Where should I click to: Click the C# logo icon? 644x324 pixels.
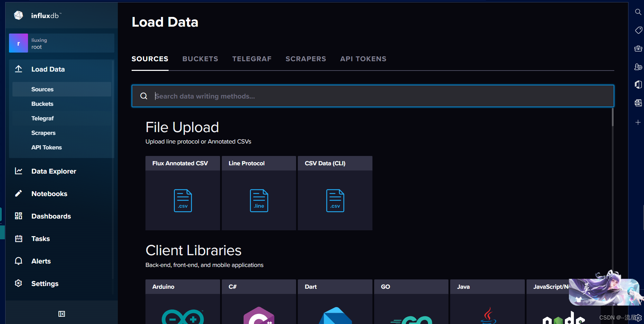click(x=259, y=315)
